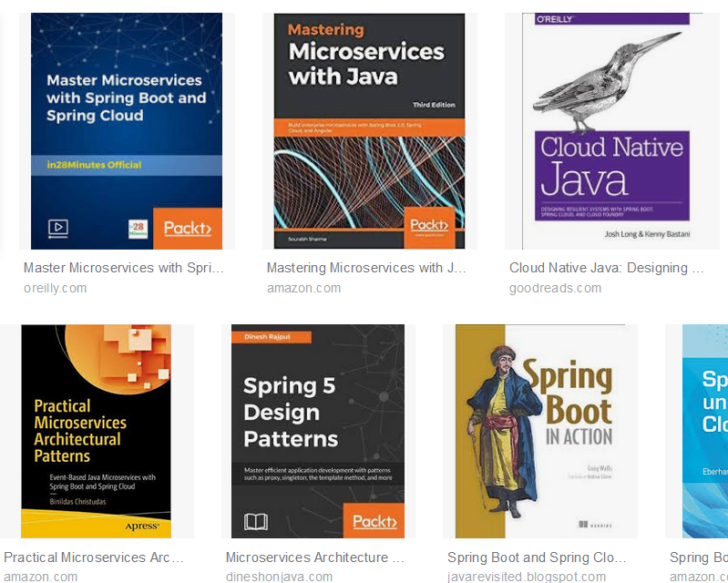
Task: Click the 'Master Microservices with Spri…' title
Action: 124,268
